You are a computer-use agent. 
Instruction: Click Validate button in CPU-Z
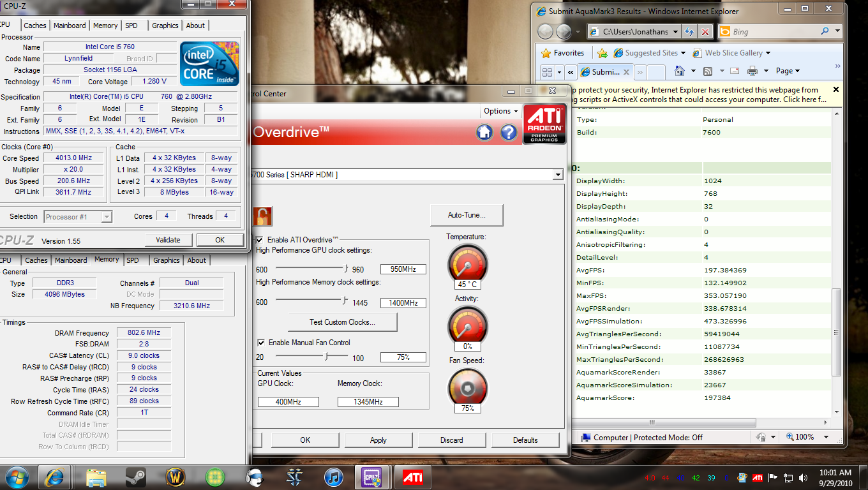click(x=168, y=240)
